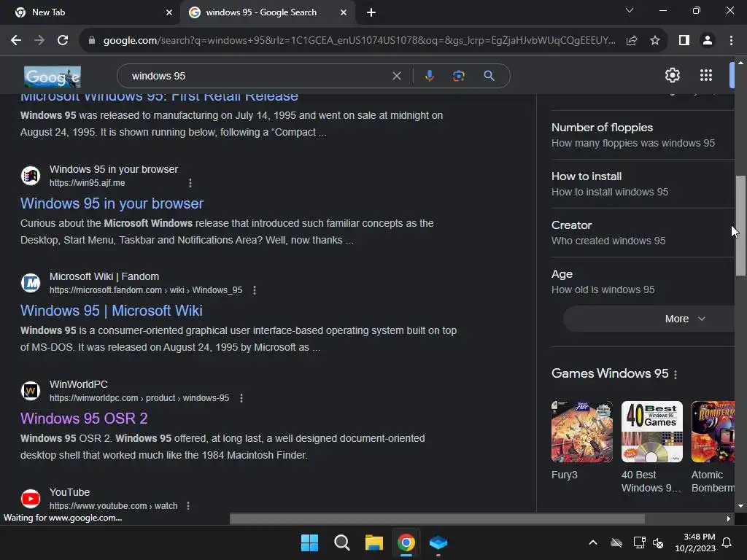Select Creator related question

click(x=643, y=233)
